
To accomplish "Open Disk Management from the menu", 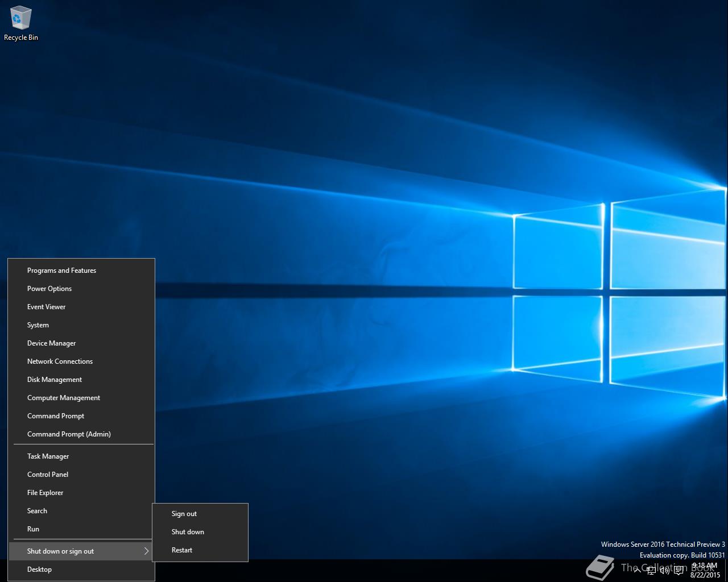I will tap(81, 380).
